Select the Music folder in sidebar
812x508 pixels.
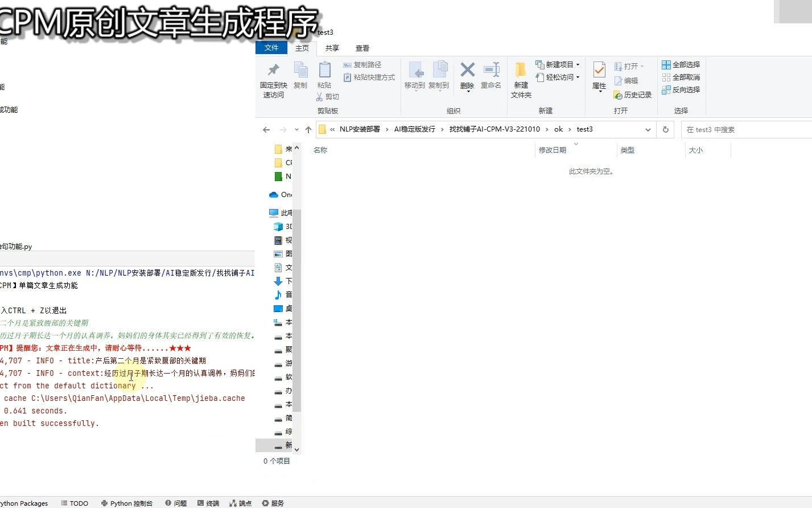283,295
